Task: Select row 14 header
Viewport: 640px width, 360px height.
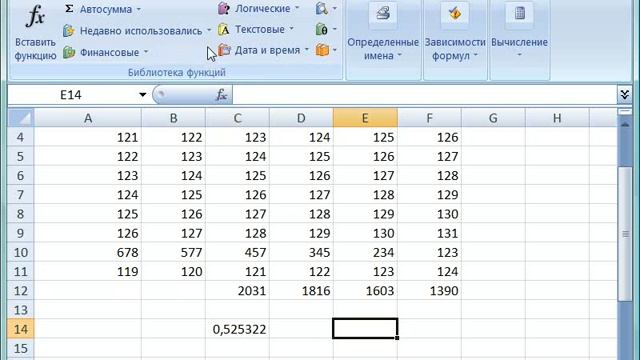Action: (20, 329)
